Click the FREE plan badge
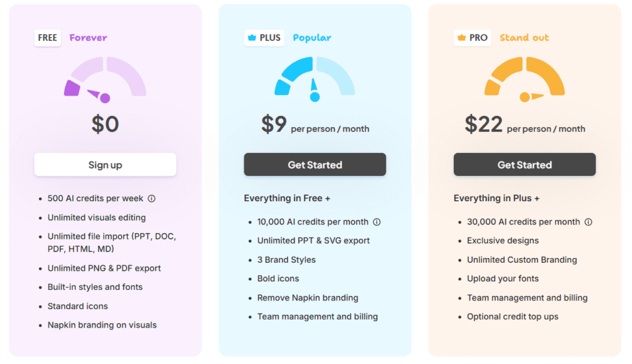The height and width of the screenshot is (364, 632). click(48, 38)
